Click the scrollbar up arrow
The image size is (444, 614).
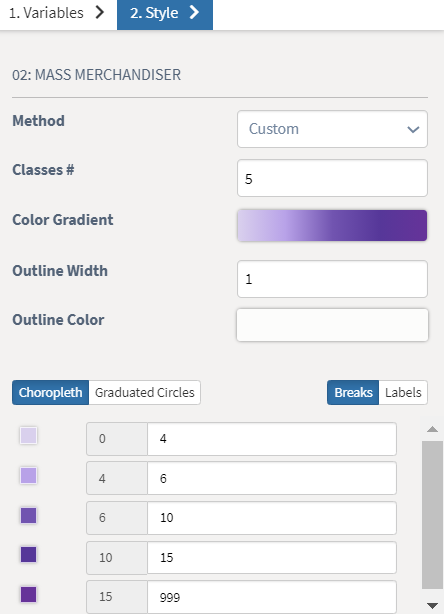[x=432, y=430]
